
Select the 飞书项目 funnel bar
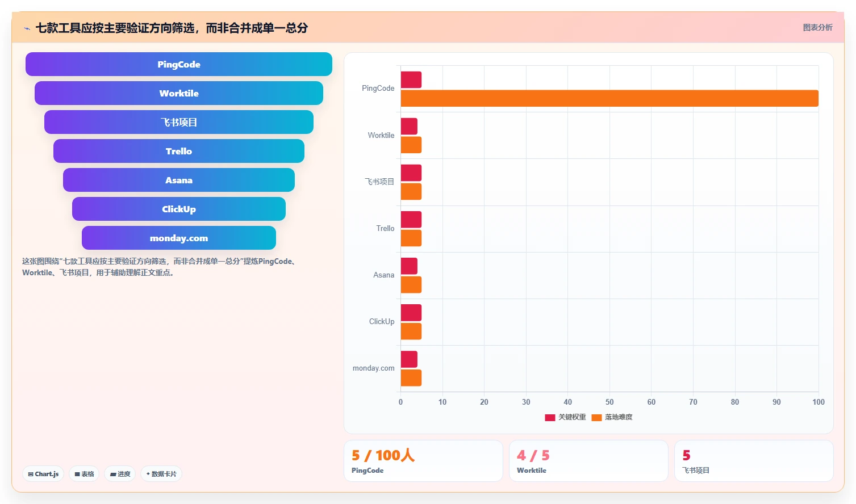click(179, 122)
